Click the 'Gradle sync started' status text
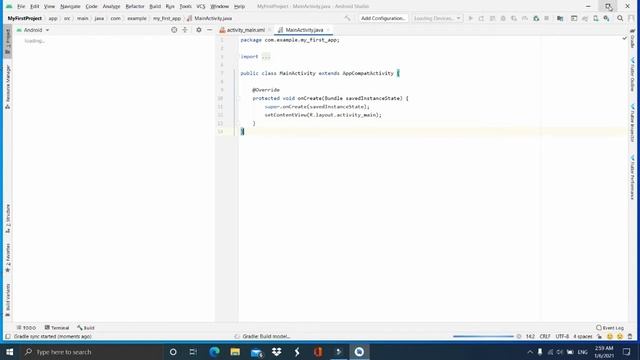Screen dimensions: 640x360 [x=53, y=337]
